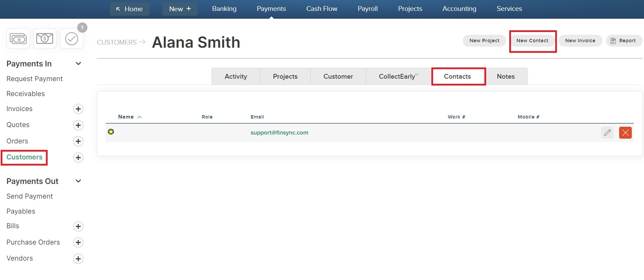Collapse the Payments Out section
644x280 pixels.
pos(78,181)
